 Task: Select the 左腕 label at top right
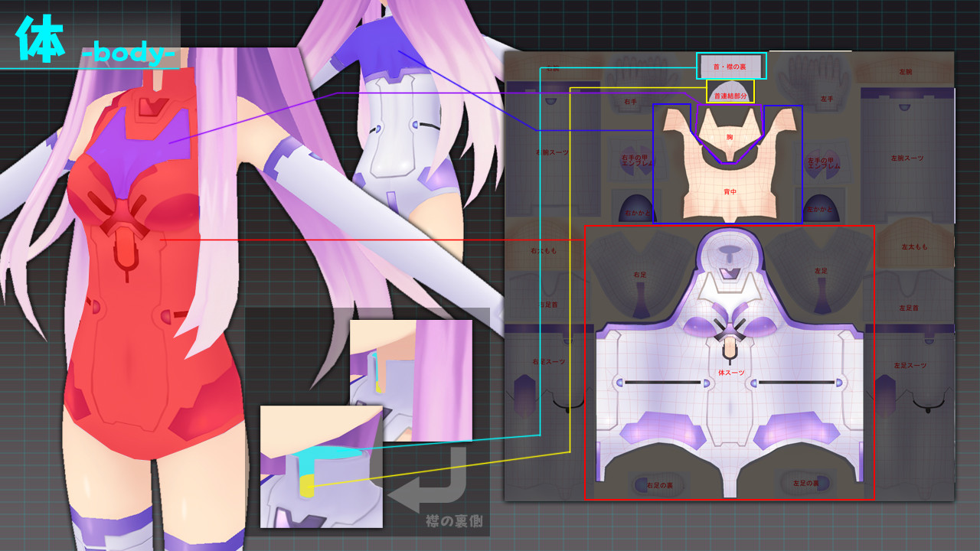[906, 71]
